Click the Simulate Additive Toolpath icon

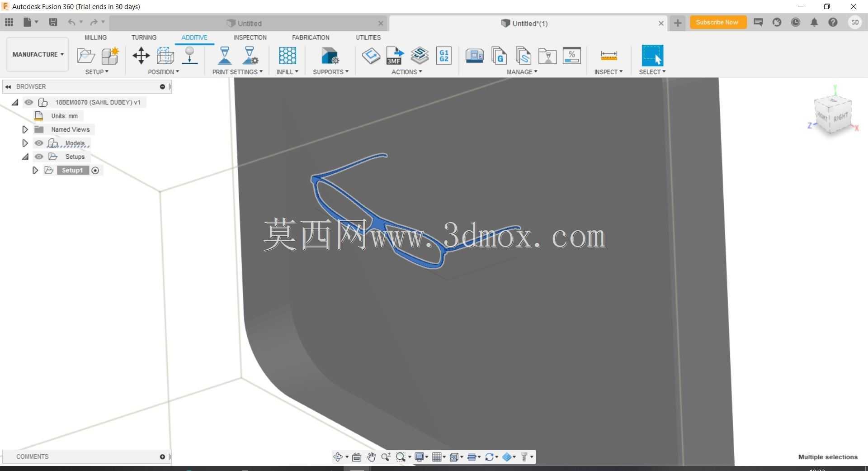tap(420, 56)
